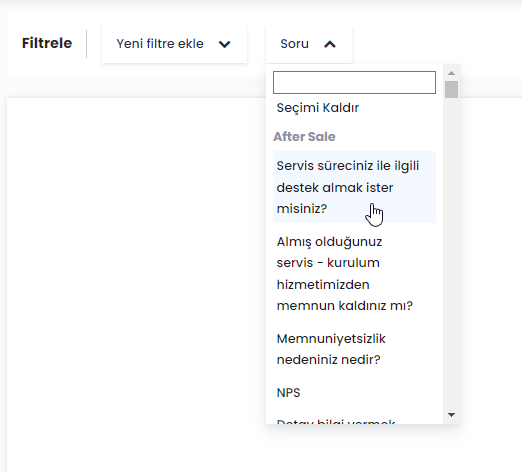
Task: Click the Filtrele label
Action: (47, 43)
